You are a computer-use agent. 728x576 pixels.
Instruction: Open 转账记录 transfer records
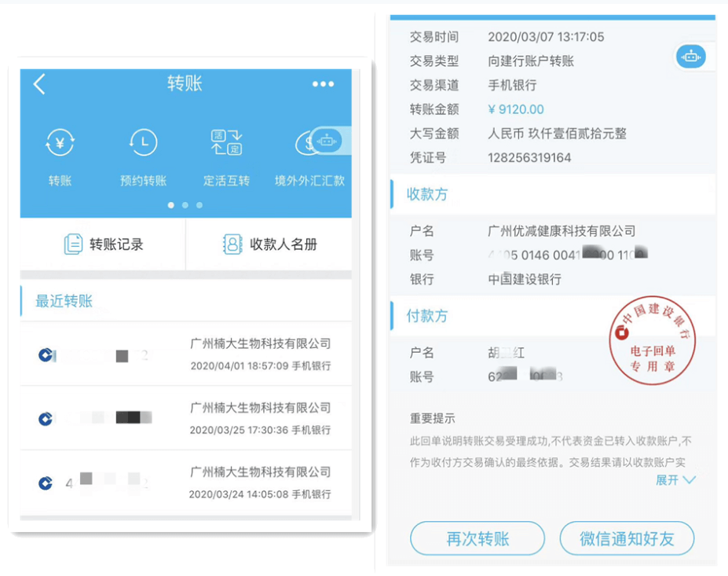point(104,244)
